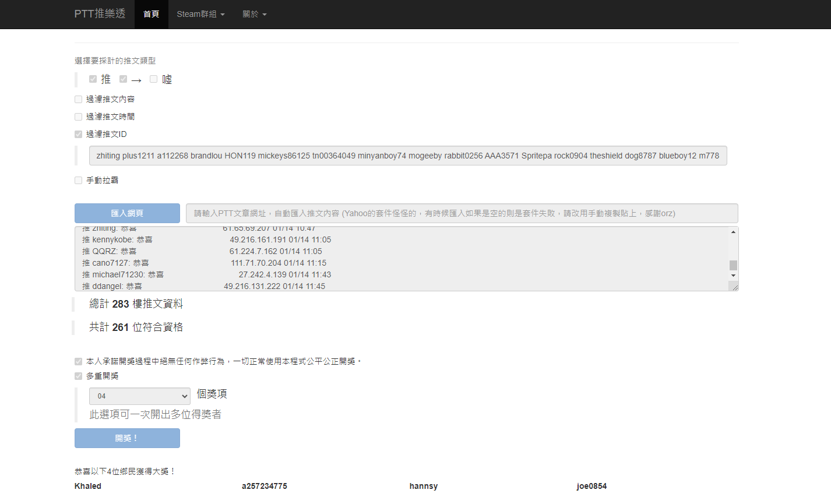Click the winner name joe0854
Screen dimensions: 831x504
(591, 486)
